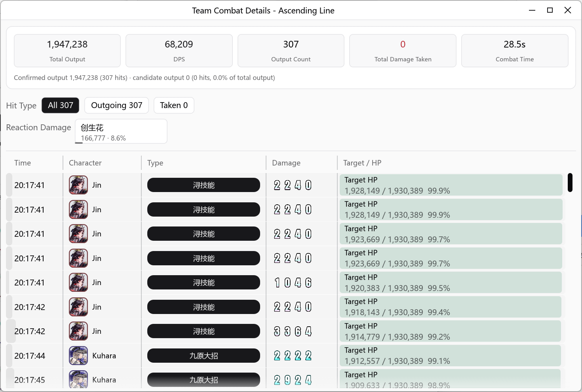Viewport: 582px width, 392px height.
Task: Click the 九原大招 type pill in 20:17:45 row
Action: pos(204,380)
